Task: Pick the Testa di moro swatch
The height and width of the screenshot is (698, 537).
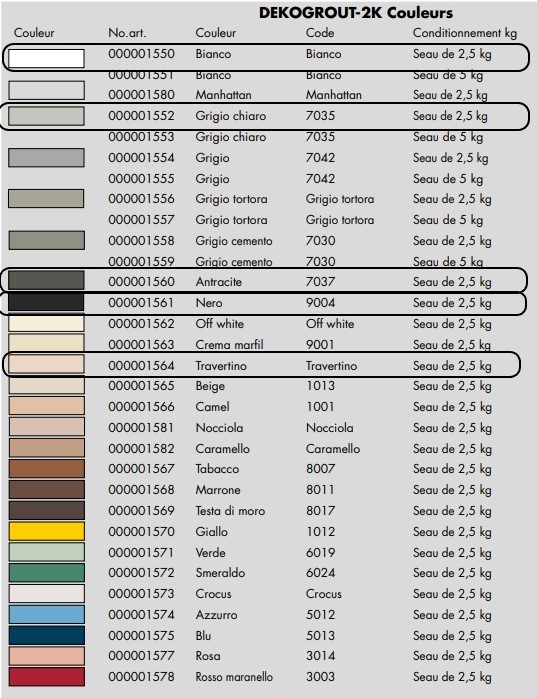Action: point(47,511)
